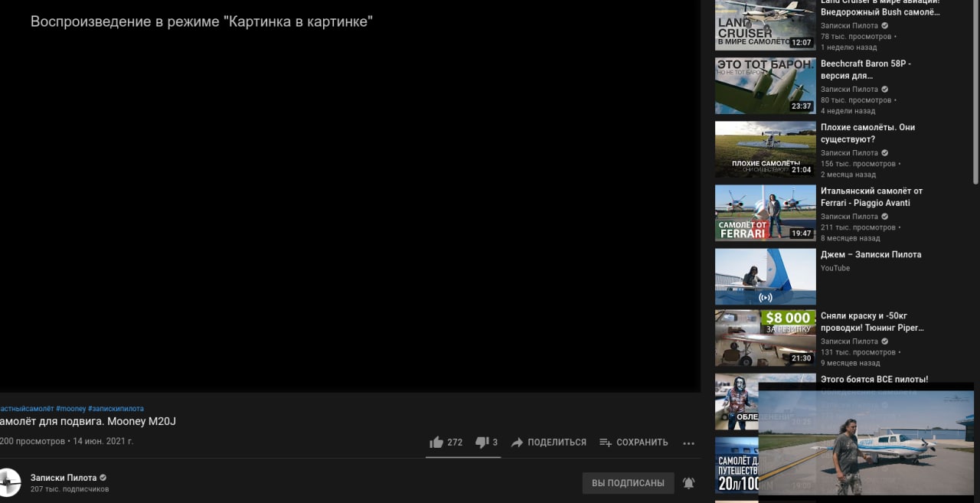Click the like thumbs-up icon
This screenshot has height=503, width=980.
[x=436, y=443]
